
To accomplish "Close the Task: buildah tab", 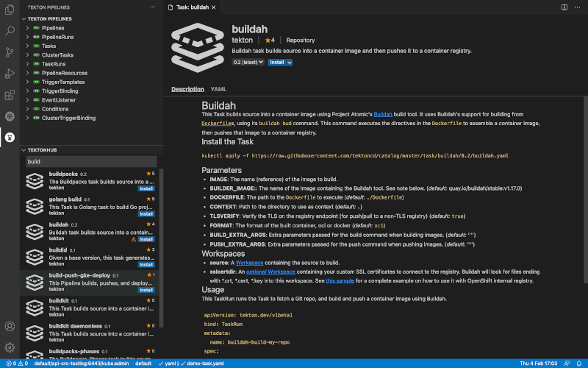I will (214, 7).
